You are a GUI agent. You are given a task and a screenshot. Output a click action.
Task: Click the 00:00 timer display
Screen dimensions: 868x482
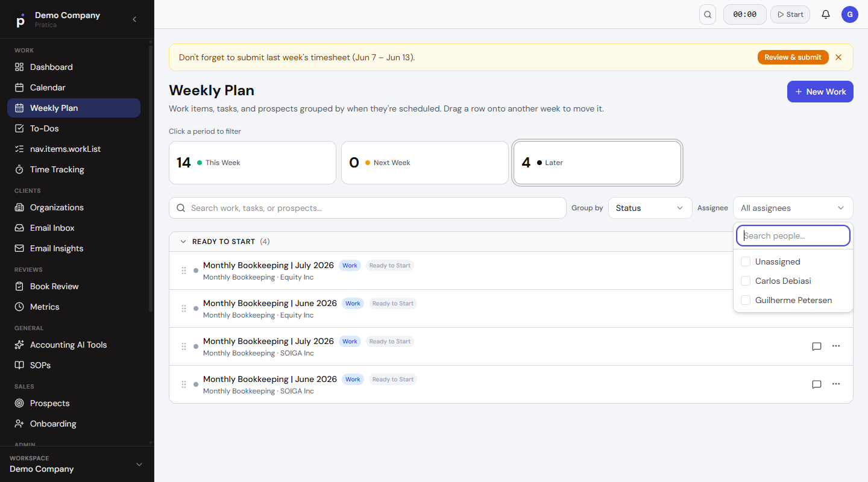pyautogui.click(x=745, y=14)
